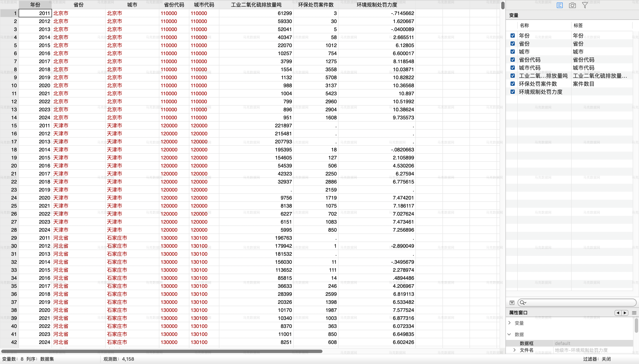Select row number 1 header

9,13
